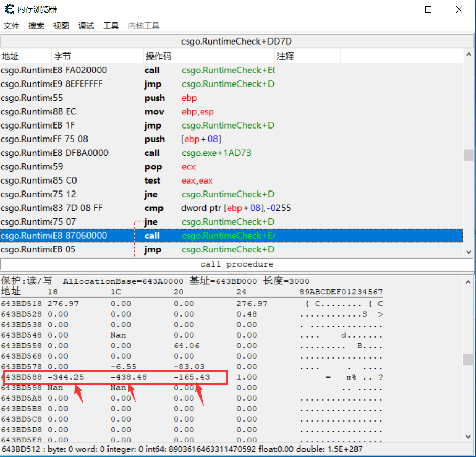Click the 地址 column header in disassembler

(x=26, y=56)
